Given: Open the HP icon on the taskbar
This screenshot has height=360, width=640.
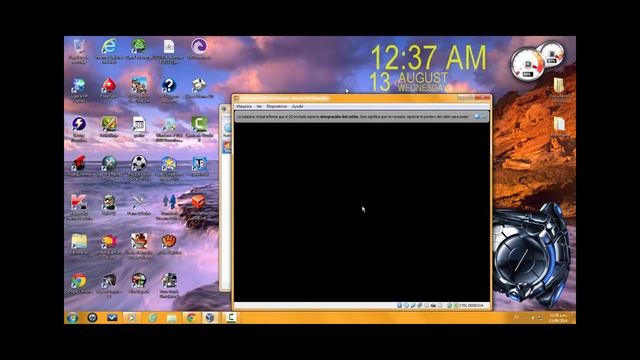Looking at the screenshot, I should click(92, 318).
